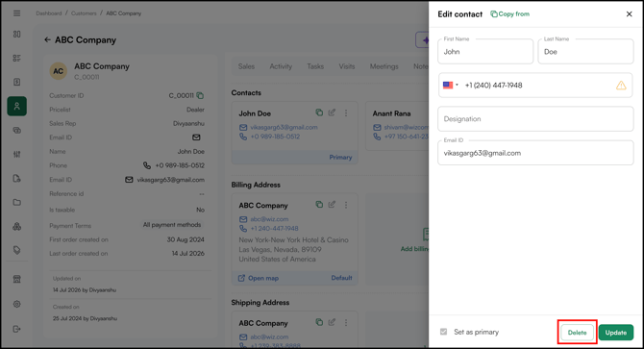Screen dimensions: 644x349
Task: Copy the John Doe contact card
Action: [319, 112]
